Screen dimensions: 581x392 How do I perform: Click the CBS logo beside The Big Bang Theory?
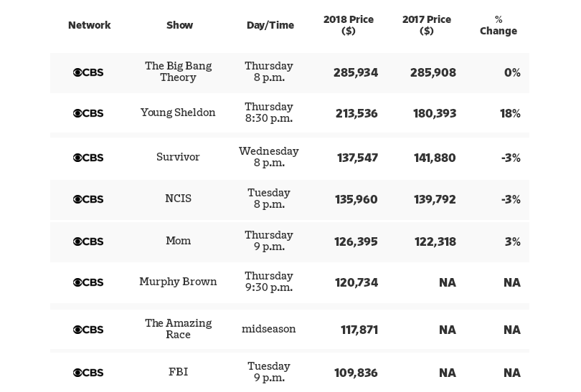(88, 72)
